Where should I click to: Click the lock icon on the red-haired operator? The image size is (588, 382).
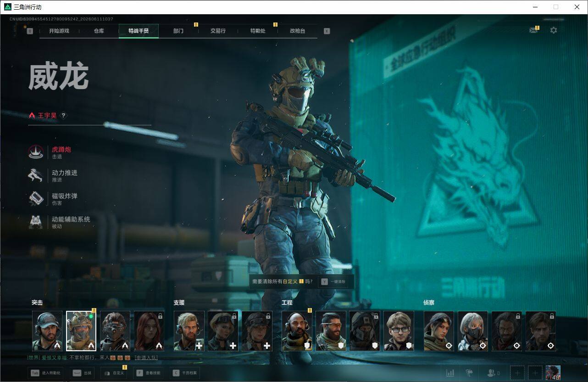click(x=160, y=316)
